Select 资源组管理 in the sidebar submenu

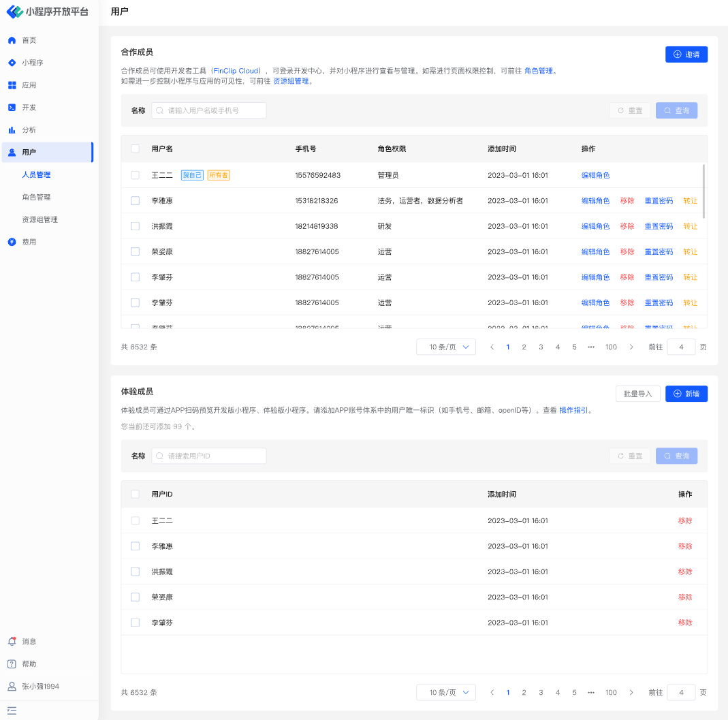[x=39, y=219]
